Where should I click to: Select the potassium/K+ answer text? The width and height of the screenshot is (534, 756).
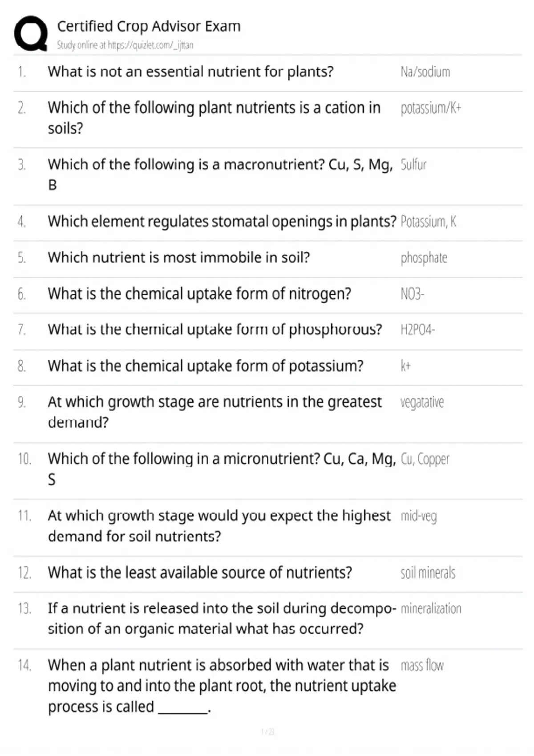tap(431, 108)
